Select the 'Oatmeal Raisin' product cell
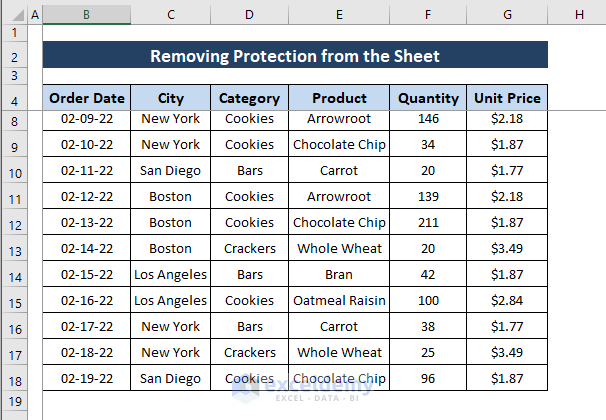The image size is (606, 420). [x=339, y=300]
